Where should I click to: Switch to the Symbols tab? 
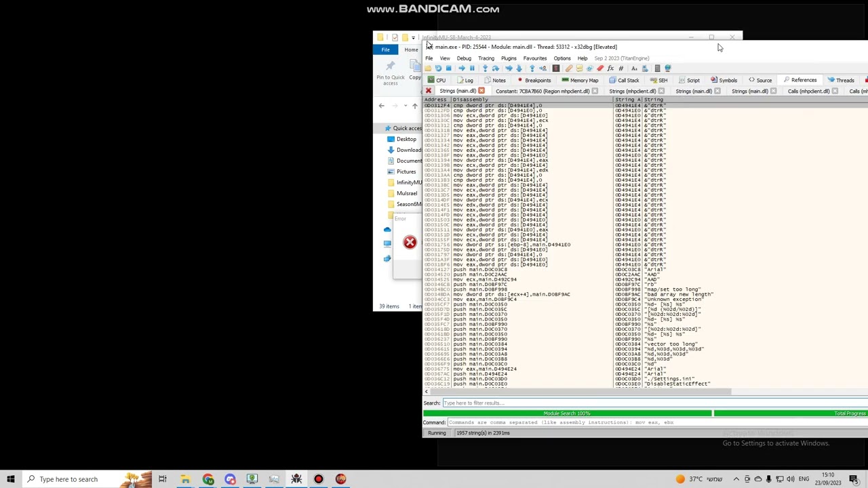[724, 80]
